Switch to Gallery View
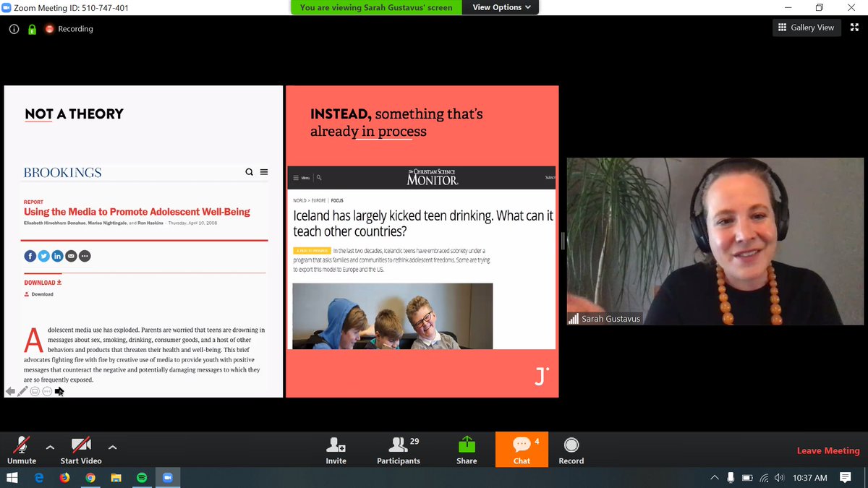The height and width of the screenshot is (488, 868). (x=806, y=27)
